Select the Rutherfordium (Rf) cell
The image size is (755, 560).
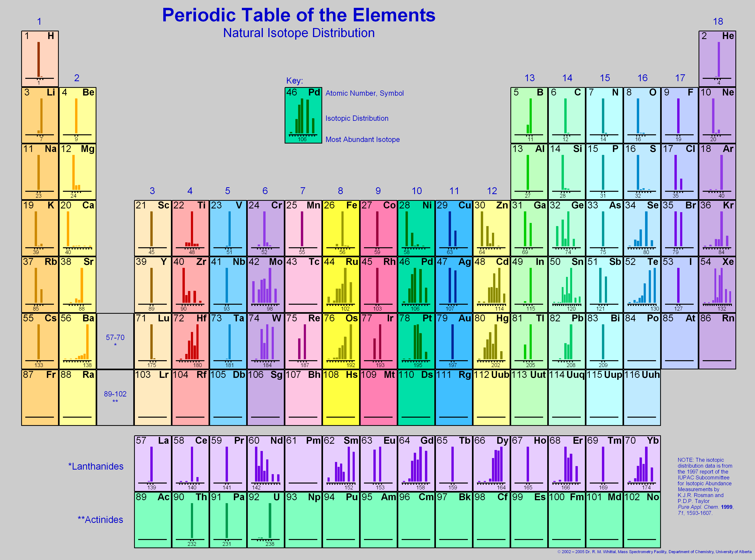point(191,397)
